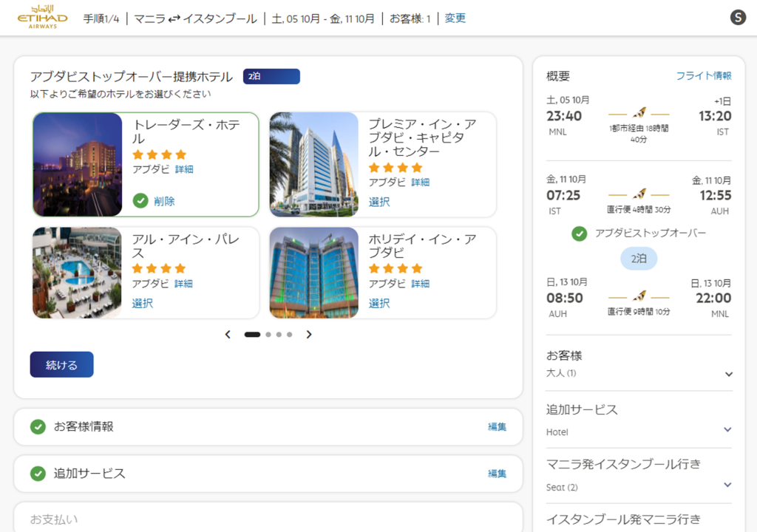Click the plane icon on MNL–IST flight

639,114
